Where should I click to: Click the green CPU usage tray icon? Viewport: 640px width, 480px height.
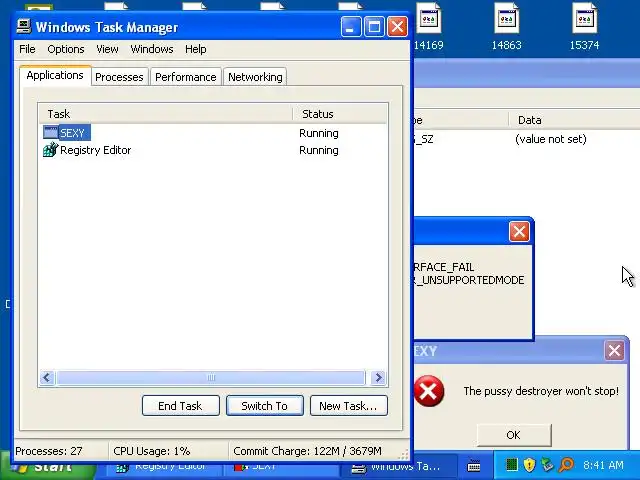(x=511, y=464)
